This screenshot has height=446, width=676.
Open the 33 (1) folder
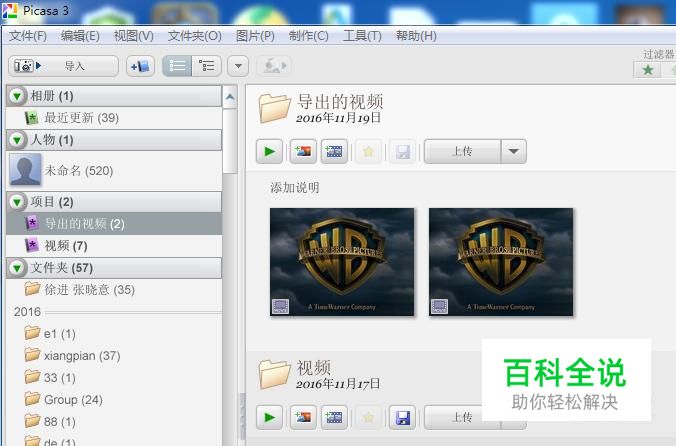point(114,377)
